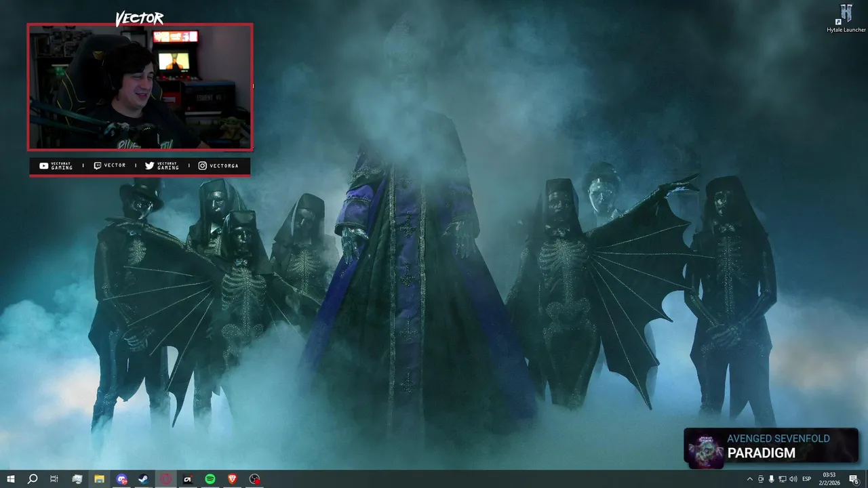Click the Twitter VectorAT Gaming label
868x488 pixels.
tap(162, 166)
